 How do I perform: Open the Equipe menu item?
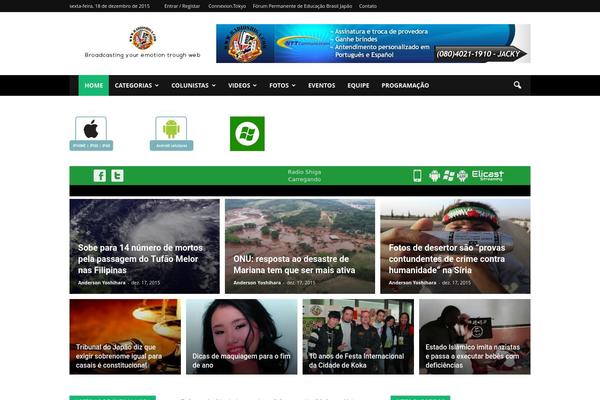358,85
